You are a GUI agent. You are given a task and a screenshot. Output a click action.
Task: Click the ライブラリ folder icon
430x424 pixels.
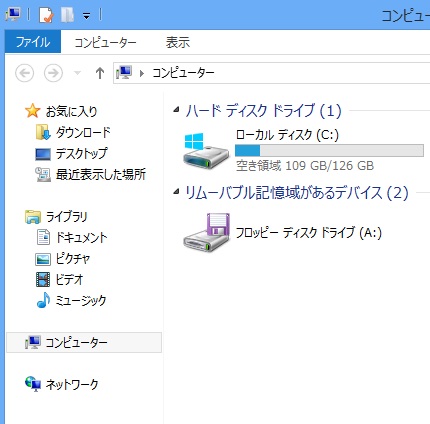[x=33, y=217]
